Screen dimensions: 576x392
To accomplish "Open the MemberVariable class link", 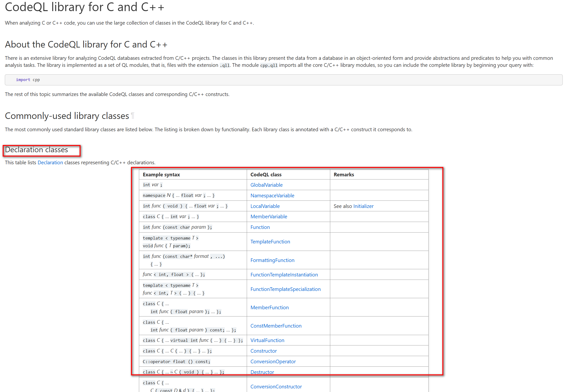I will [269, 216].
